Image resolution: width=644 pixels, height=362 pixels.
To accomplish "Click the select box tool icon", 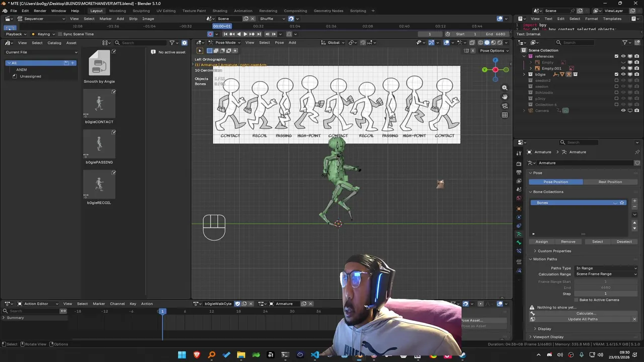I will 200,51.
